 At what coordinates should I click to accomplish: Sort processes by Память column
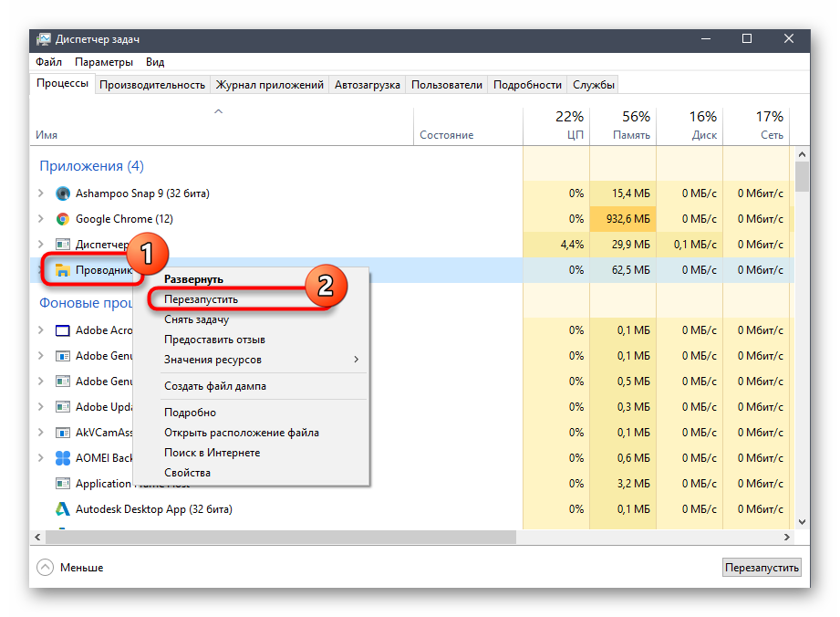(x=624, y=125)
